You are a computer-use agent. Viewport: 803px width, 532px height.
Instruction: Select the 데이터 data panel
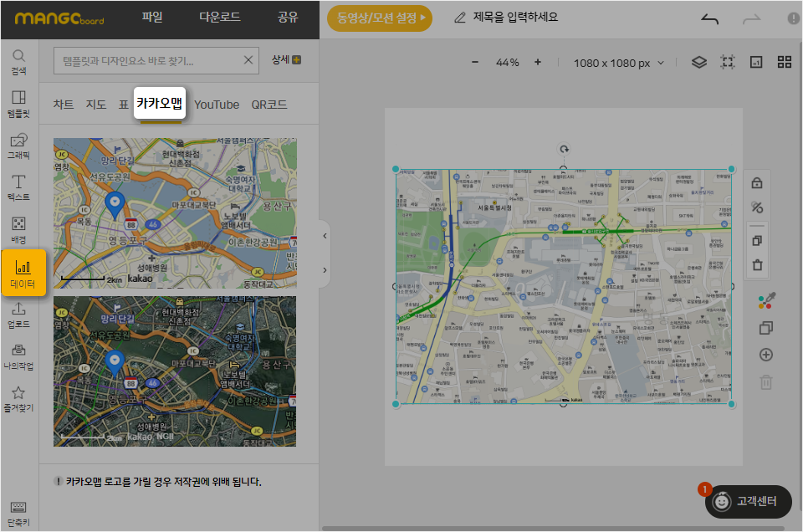(23, 273)
